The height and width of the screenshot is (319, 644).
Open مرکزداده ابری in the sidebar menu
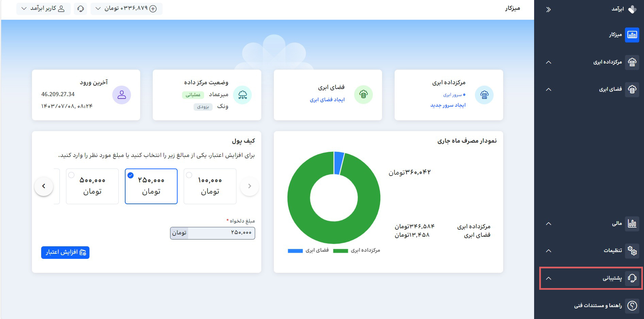pos(608,62)
